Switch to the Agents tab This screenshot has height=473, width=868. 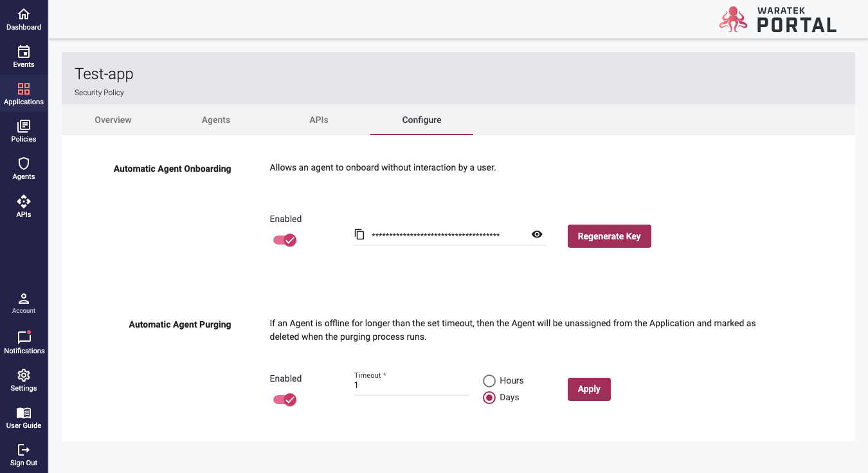coord(216,120)
